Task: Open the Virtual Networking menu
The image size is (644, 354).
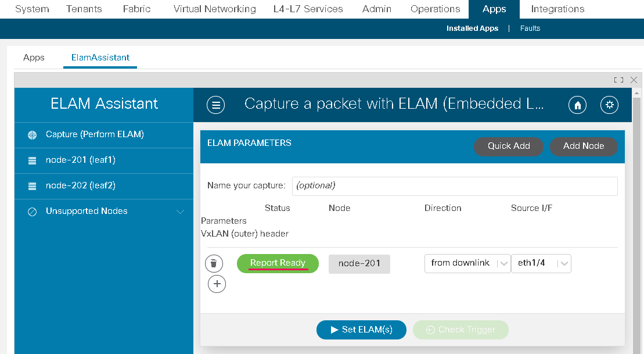Action: pos(214,9)
